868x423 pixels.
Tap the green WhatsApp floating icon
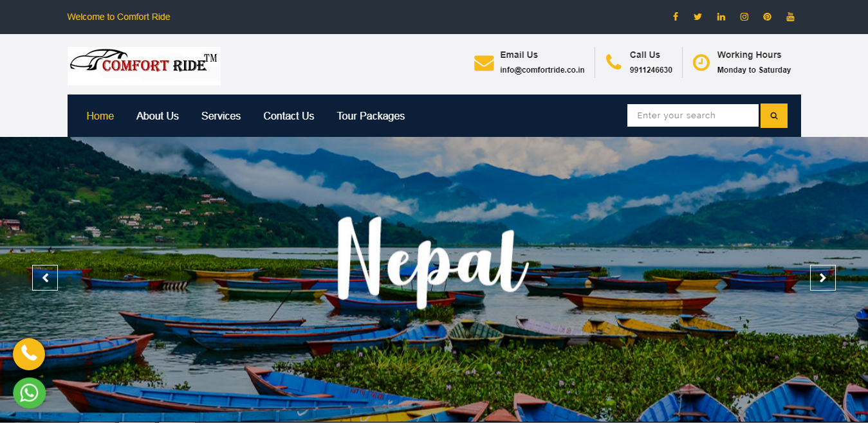coord(29,393)
